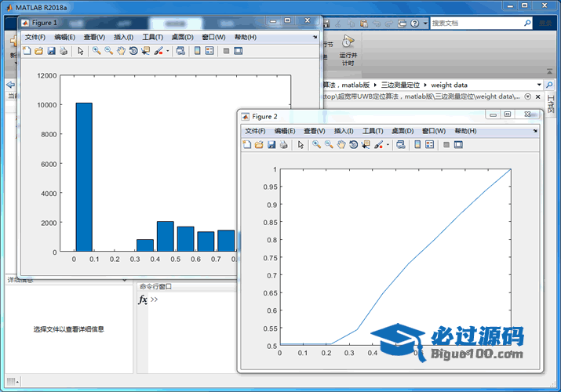This screenshot has height=392, width=561.
Task: Save figure icon in Figure 2 toolbar
Action: click(x=271, y=145)
